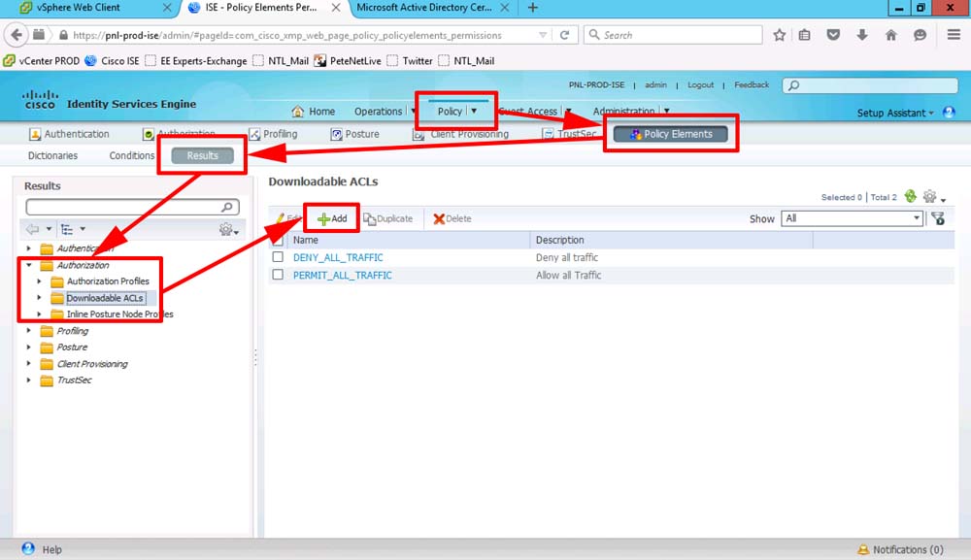Toggle the select-all checkbox in table header
The width and height of the screenshot is (971, 560).
pyautogui.click(x=278, y=240)
